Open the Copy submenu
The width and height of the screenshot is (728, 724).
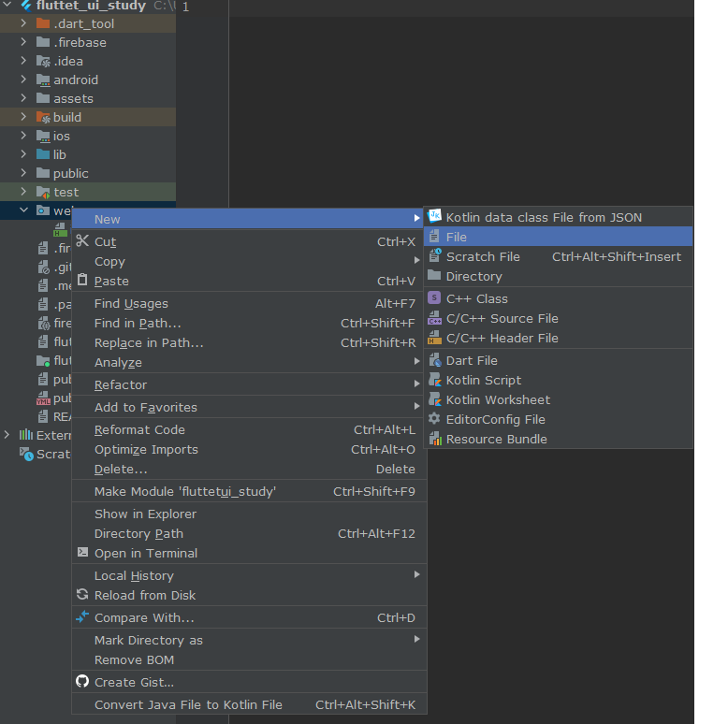[249, 261]
